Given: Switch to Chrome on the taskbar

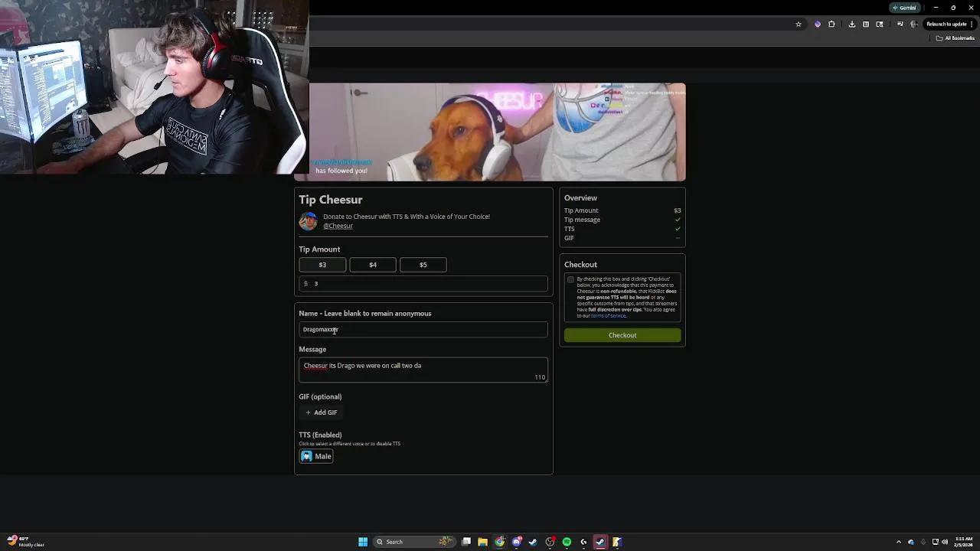Looking at the screenshot, I should 500,542.
